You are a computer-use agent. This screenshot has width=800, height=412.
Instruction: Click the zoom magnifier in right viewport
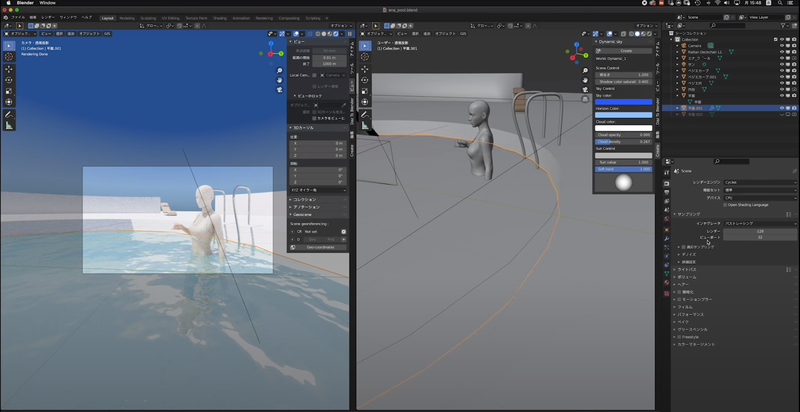click(x=585, y=71)
